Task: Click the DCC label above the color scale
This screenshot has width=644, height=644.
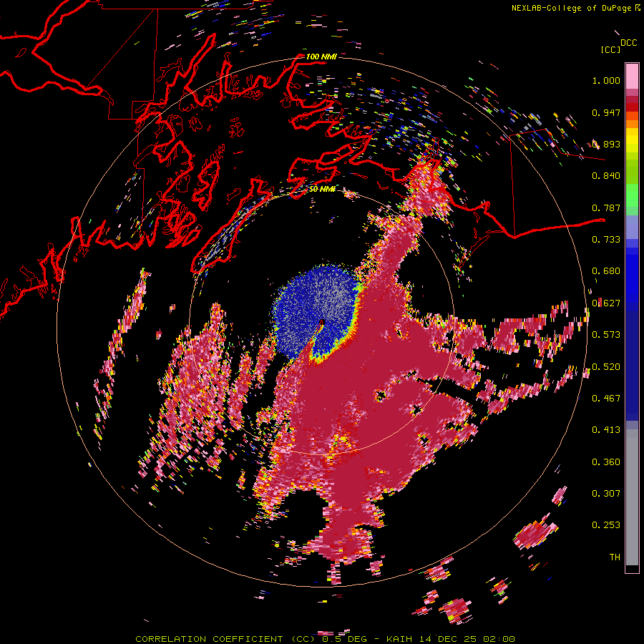Action: [x=628, y=43]
